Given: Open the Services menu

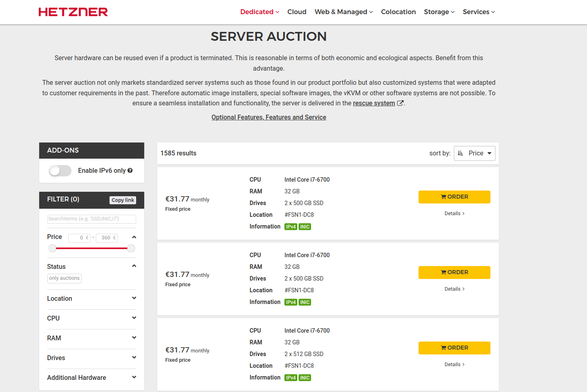Looking at the screenshot, I should pyautogui.click(x=479, y=12).
